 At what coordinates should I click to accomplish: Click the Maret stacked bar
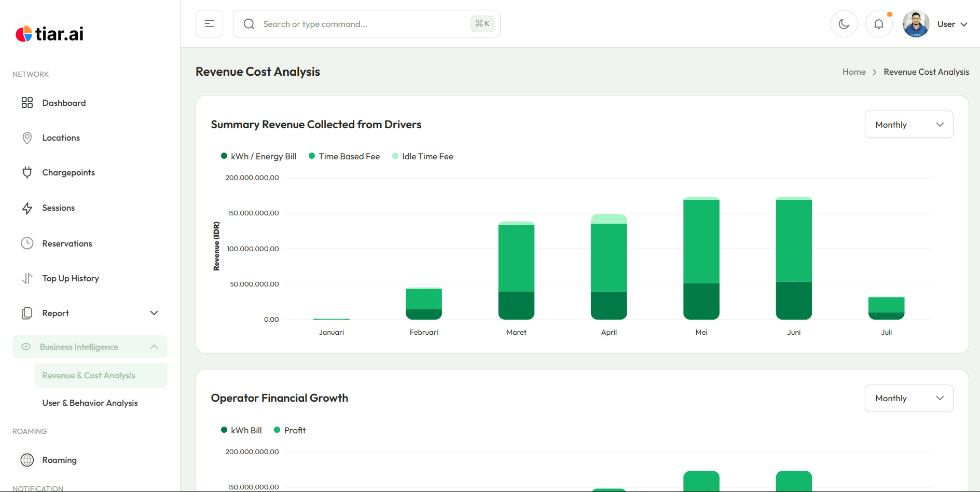click(516, 270)
